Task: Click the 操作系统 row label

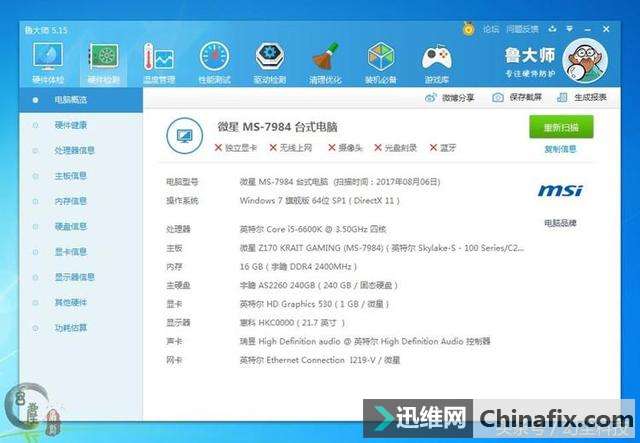Action: 182,201
